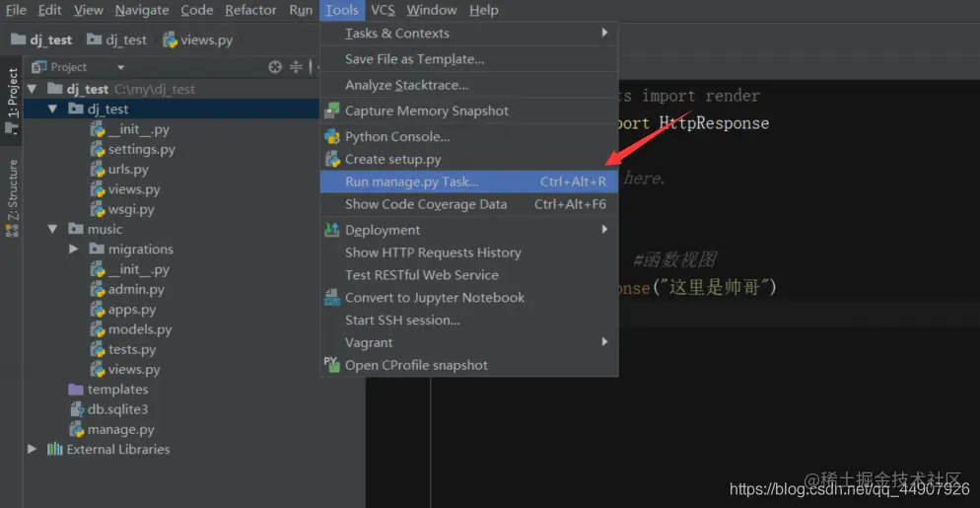Toggle the Z: Structure tool window tab

(11, 197)
